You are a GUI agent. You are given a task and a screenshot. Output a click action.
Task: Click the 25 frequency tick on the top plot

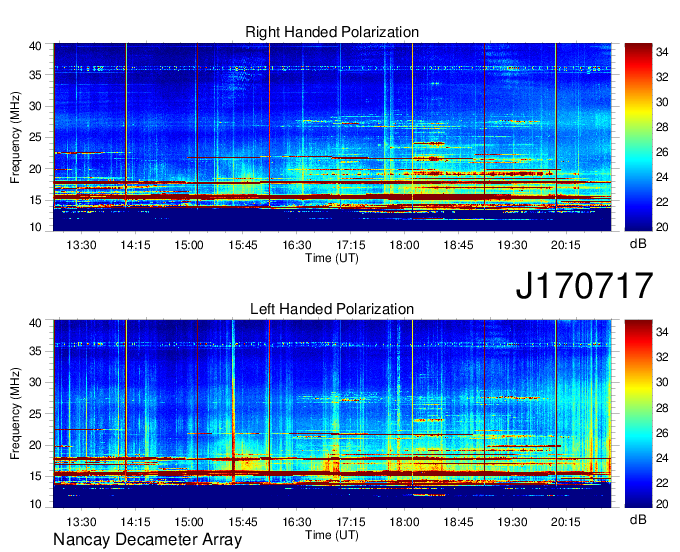pyautogui.click(x=35, y=137)
